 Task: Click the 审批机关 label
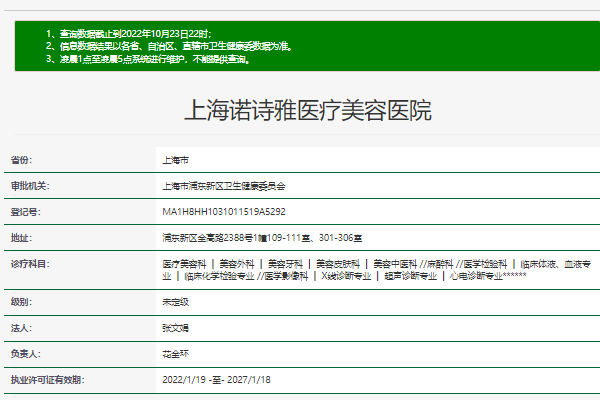click(x=30, y=186)
